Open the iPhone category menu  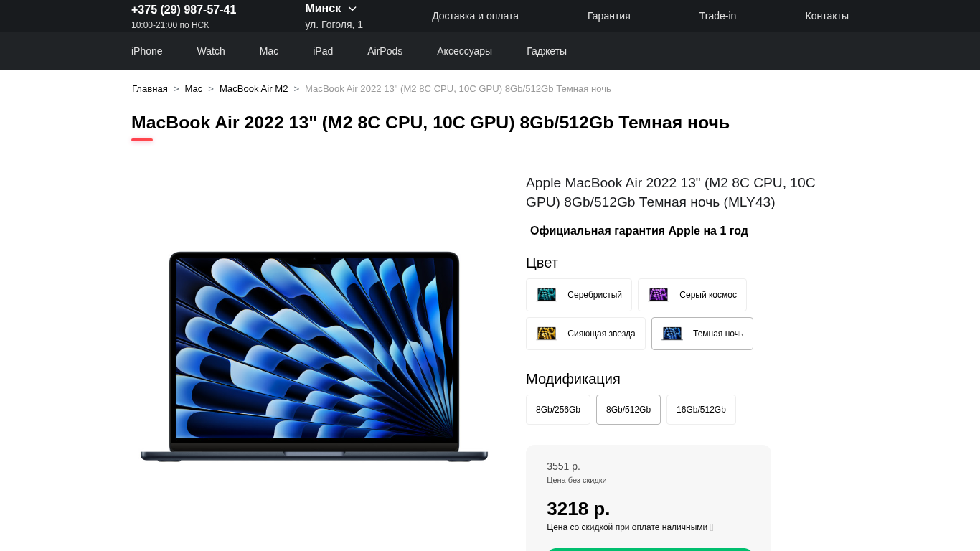[x=146, y=51]
